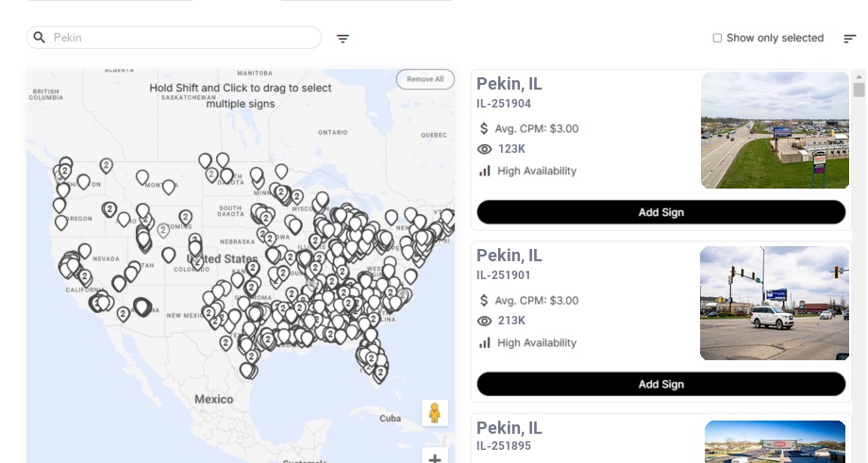The height and width of the screenshot is (463, 868).
Task: Click the impressions eye icon showing 213K
Action: coord(485,321)
